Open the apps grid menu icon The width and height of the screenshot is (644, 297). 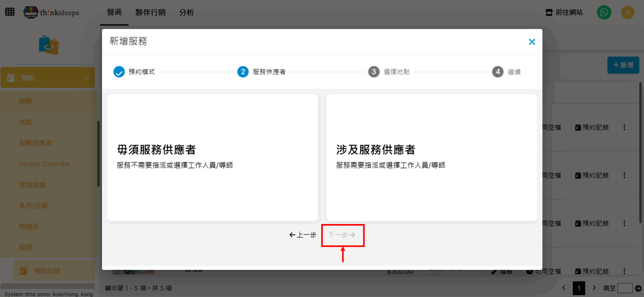10,12
